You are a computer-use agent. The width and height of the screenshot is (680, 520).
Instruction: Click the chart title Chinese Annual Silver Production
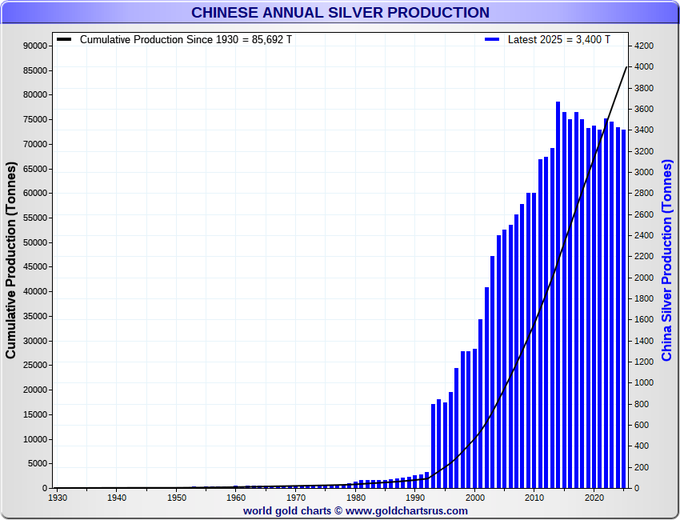(340, 12)
